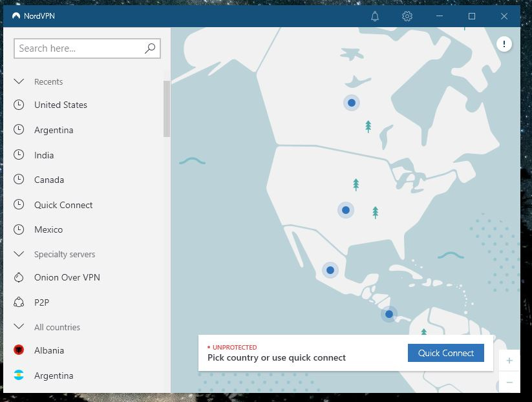The height and width of the screenshot is (402, 532).
Task: Collapse the All countries section chevron
Action: 19,326
